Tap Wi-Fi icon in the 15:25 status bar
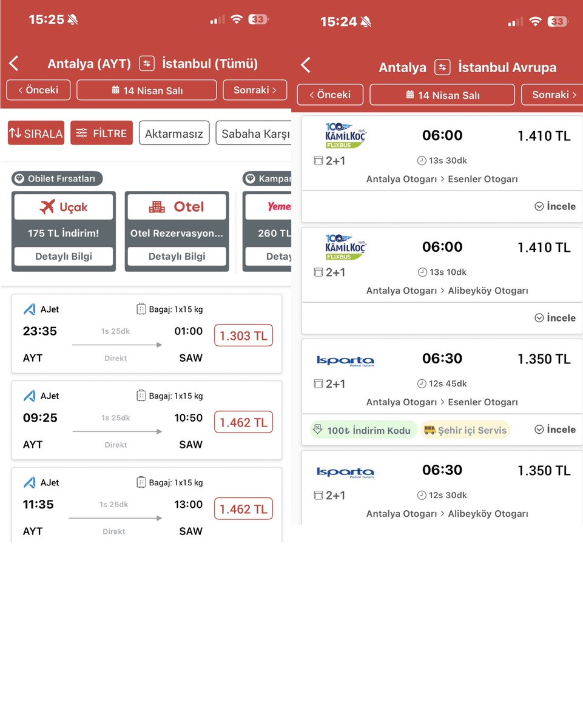Screen dimensions: 583x728 point(235,19)
